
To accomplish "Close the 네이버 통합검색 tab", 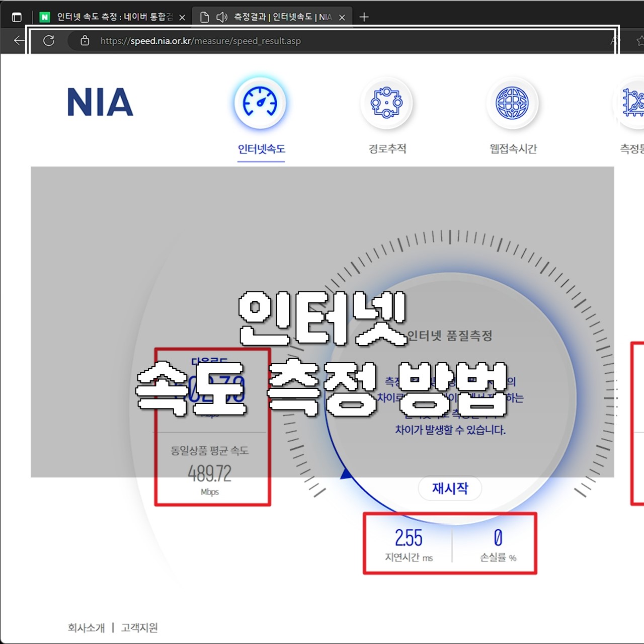I will (x=182, y=18).
